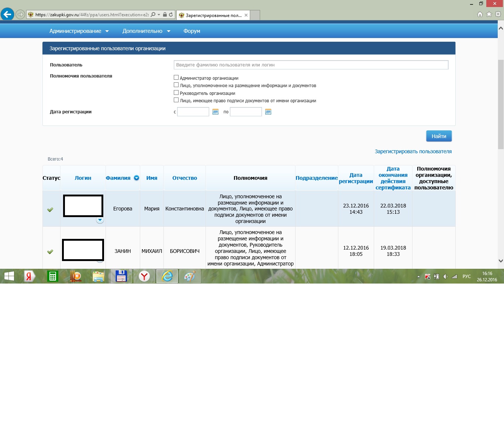Expand the Администрирование menu
The width and height of the screenshot is (504, 446).
[79, 31]
